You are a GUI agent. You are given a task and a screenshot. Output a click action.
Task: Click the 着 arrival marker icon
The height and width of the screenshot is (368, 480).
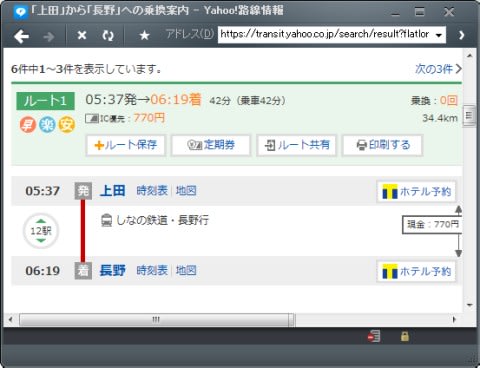pos(83,271)
